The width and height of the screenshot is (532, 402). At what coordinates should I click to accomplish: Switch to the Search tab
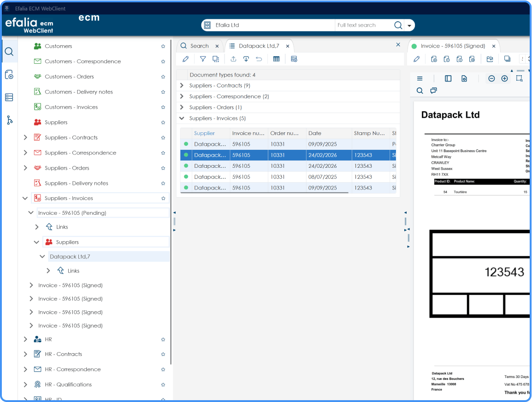coord(197,46)
